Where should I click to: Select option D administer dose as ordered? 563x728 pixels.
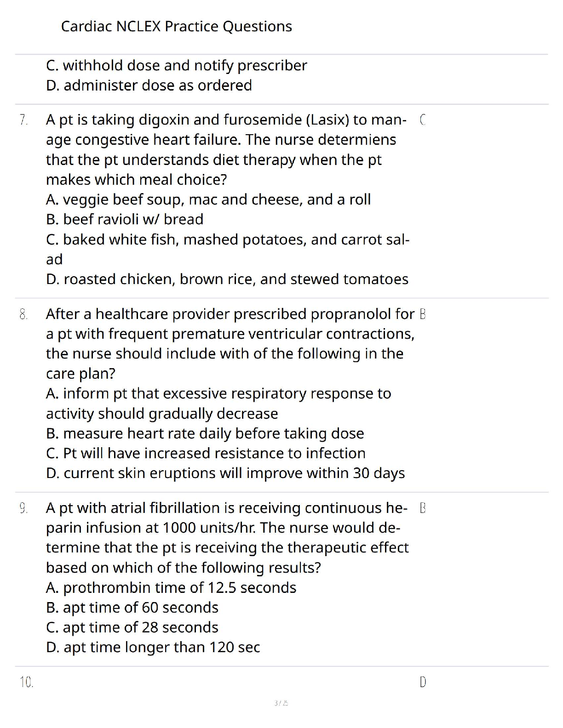pos(149,85)
